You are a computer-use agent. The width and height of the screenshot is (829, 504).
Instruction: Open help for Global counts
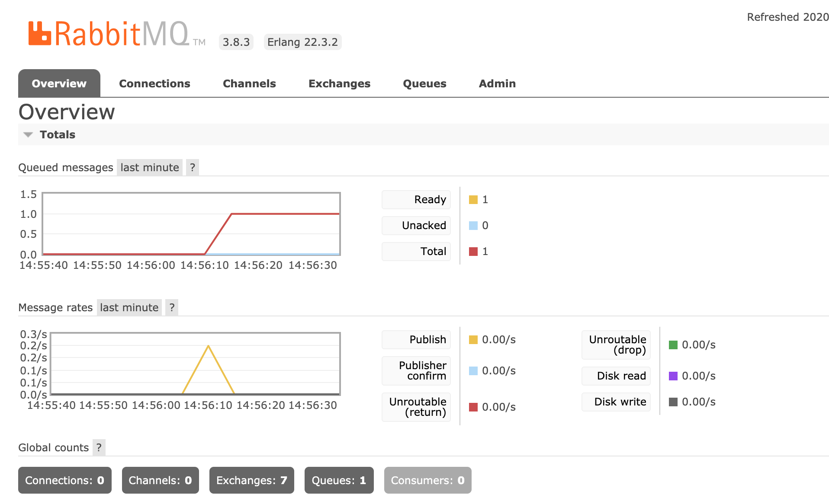pos(99,447)
